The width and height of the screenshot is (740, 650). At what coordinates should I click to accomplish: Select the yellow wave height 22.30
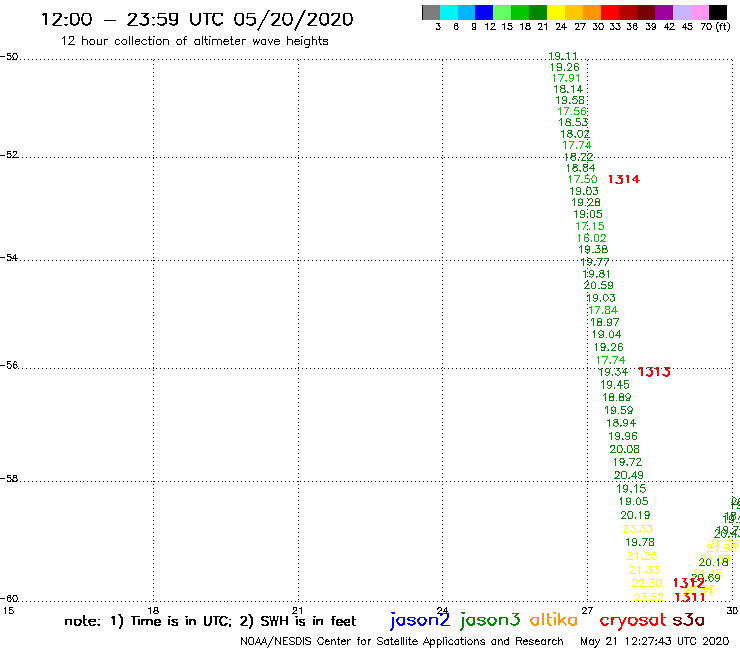(647, 583)
